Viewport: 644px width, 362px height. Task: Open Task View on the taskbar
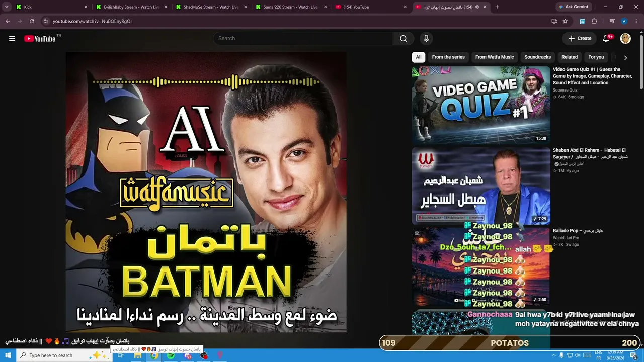coord(121,355)
